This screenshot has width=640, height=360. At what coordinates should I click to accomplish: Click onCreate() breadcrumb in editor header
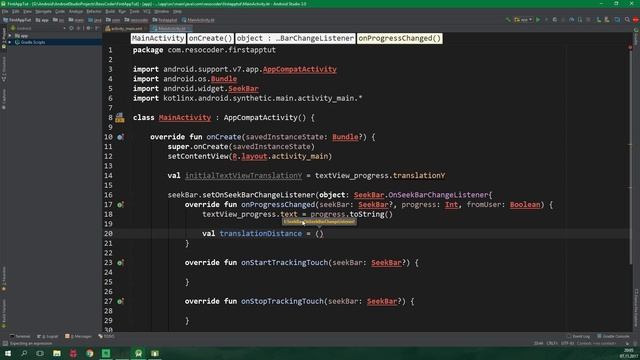click(x=211, y=38)
